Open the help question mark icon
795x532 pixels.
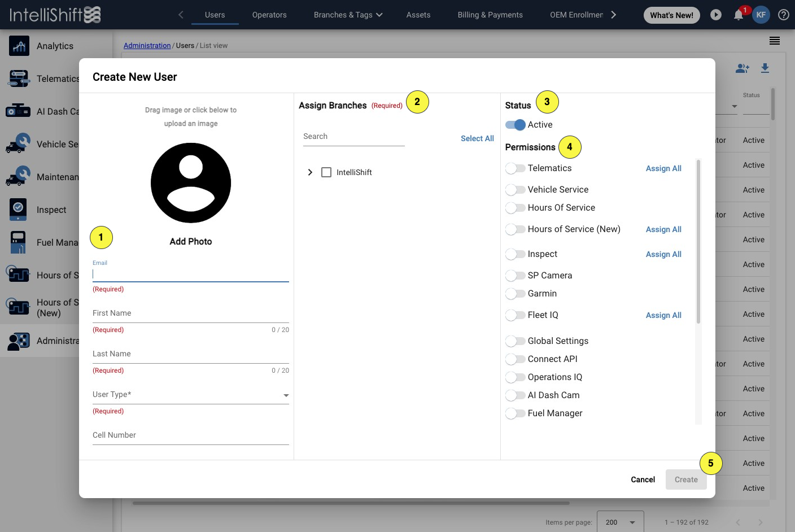(x=784, y=15)
